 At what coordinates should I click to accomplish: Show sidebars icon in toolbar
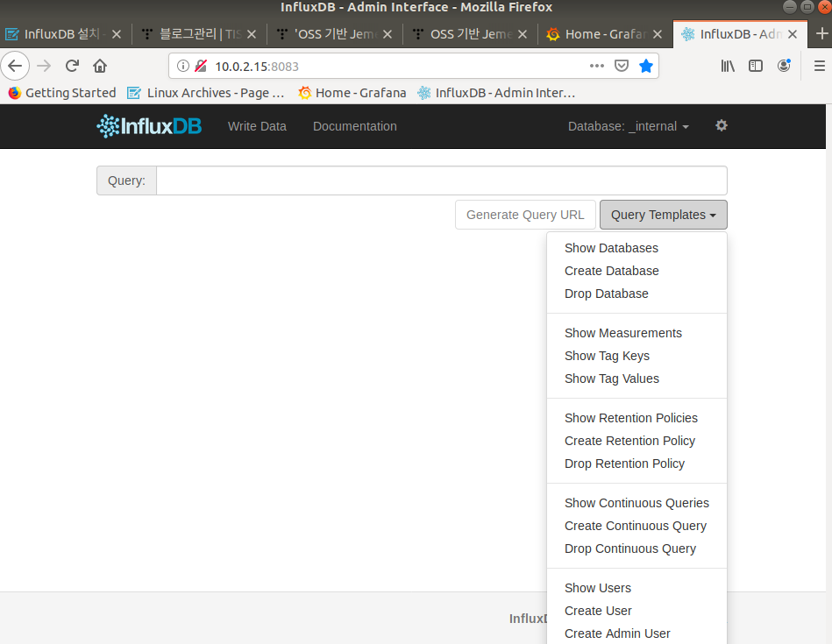coord(756,66)
